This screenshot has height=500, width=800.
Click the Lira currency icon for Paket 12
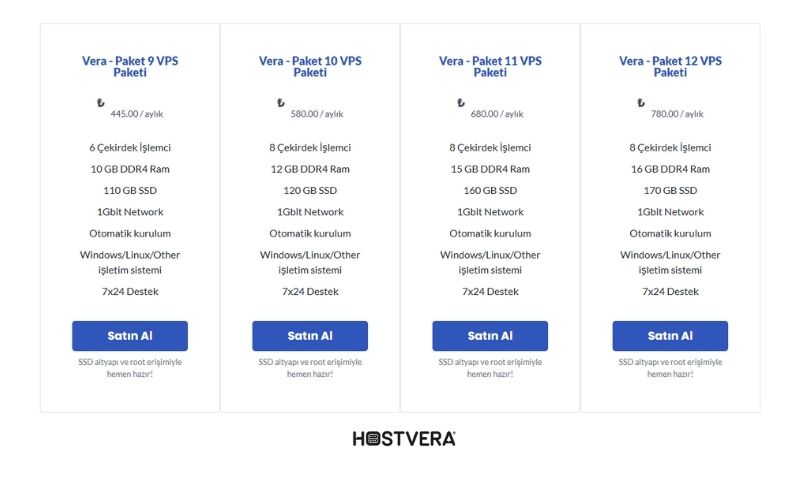click(x=641, y=103)
